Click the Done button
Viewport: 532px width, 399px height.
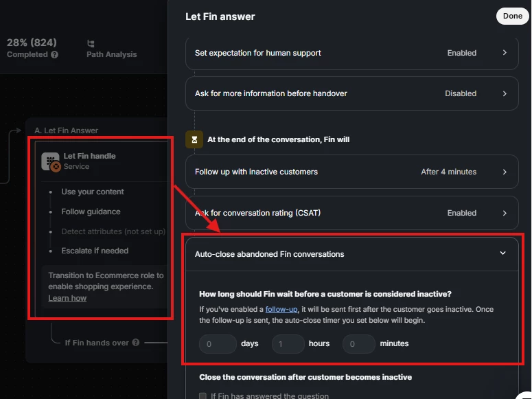coord(512,16)
